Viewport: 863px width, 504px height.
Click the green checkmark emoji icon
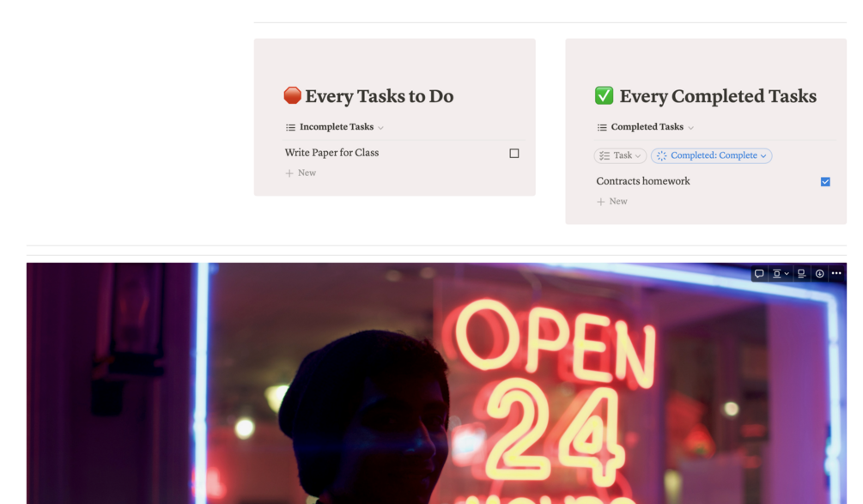(x=604, y=95)
